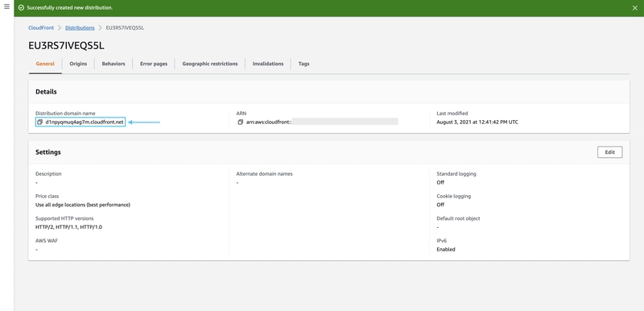Click the EU3RS7IVEQS5L breadcrumb item
This screenshot has width=644, height=311.
125,27
